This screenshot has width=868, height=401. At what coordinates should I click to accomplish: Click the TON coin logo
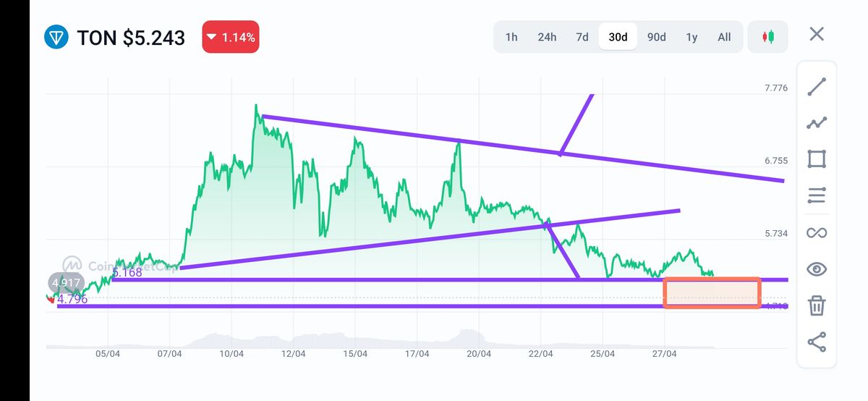pyautogui.click(x=56, y=37)
